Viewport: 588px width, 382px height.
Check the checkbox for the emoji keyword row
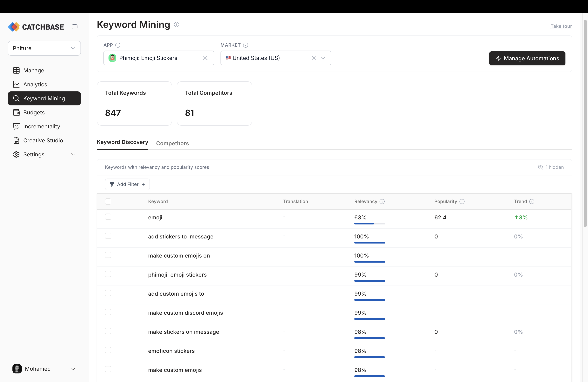click(108, 217)
